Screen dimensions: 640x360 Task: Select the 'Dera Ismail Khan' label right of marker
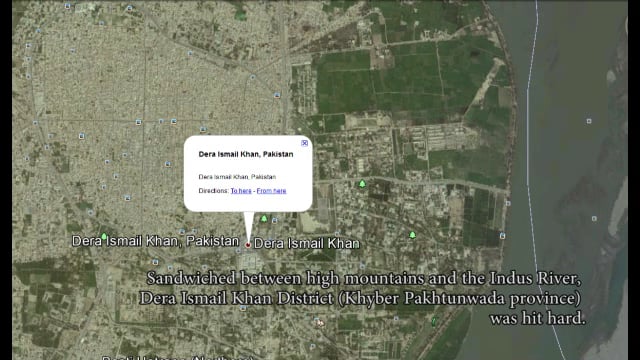click(x=307, y=244)
